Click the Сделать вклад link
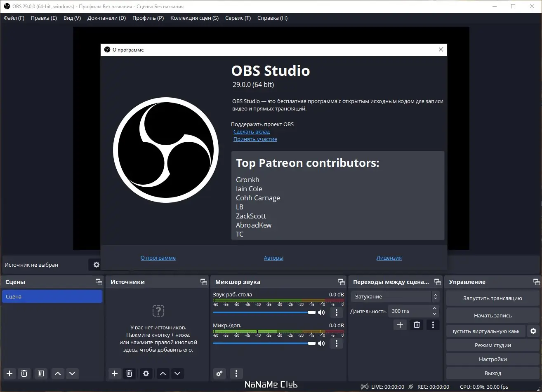The width and height of the screenshot is (542, 392). coord(252,132)
